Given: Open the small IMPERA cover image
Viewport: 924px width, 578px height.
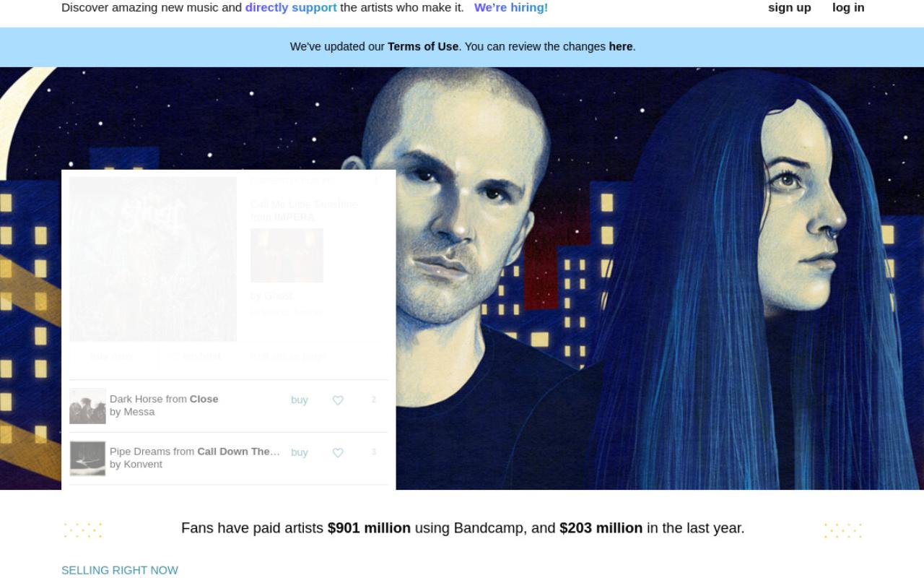Looking at the screenshot, I should pos(287,255).
